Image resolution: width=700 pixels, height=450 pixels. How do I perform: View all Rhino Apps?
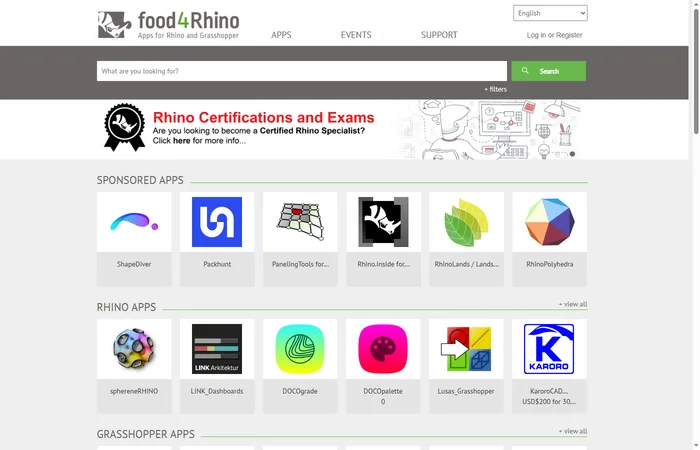point(573,304)
